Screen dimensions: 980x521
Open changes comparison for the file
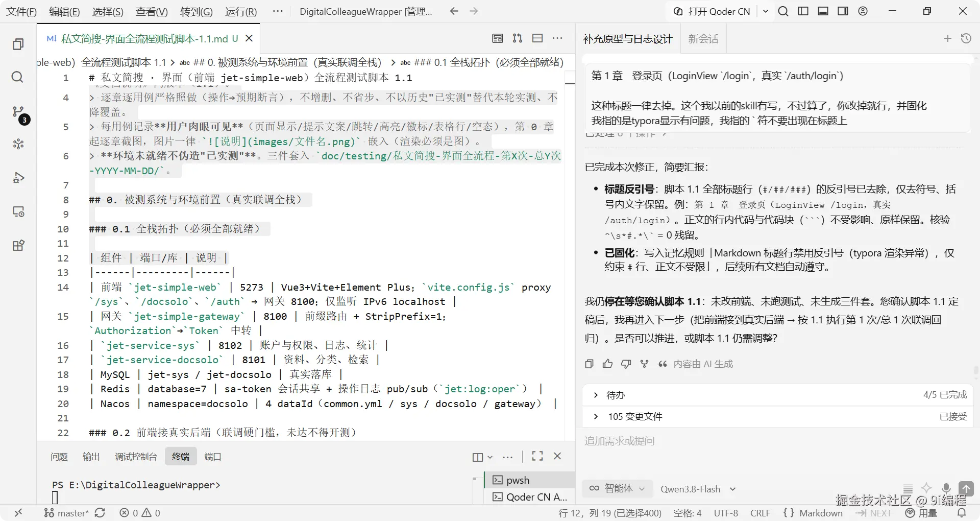518,38
